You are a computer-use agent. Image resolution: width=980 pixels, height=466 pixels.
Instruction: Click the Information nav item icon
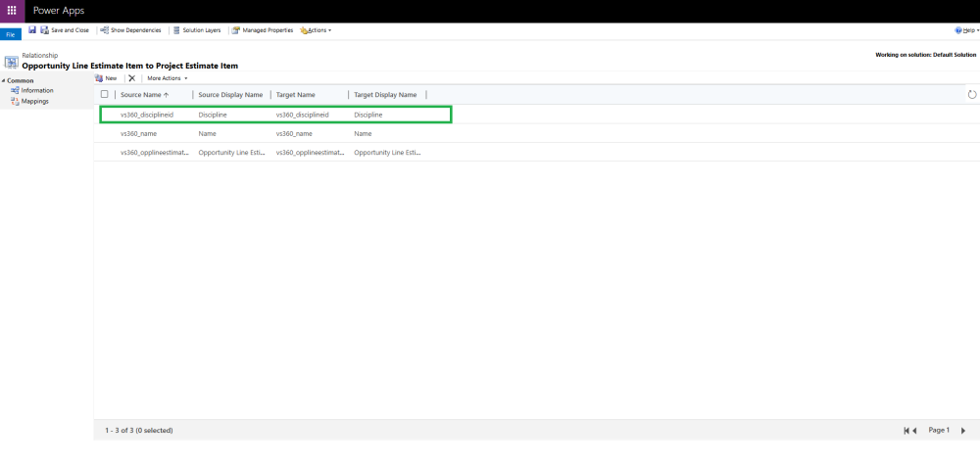pyautogui.click(x=15, y=91)
